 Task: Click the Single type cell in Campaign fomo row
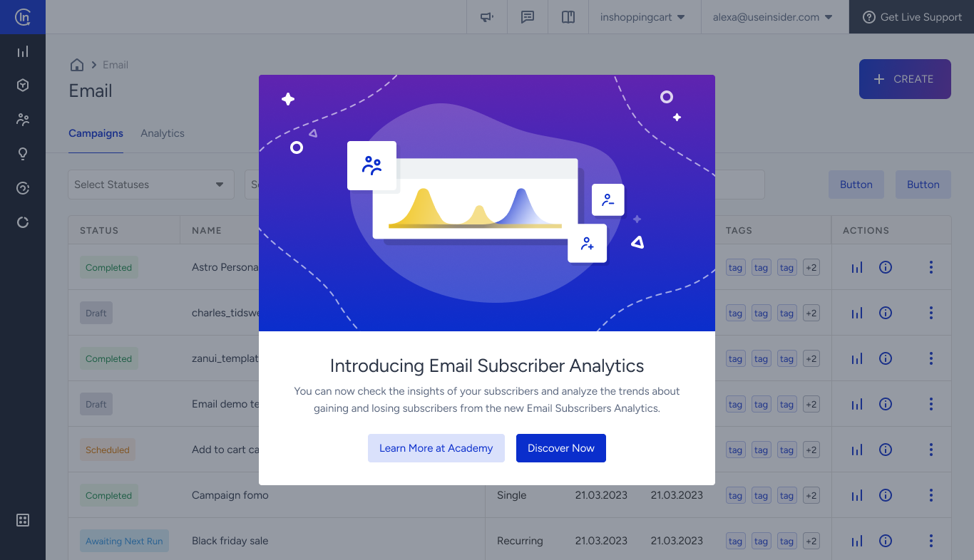[512, 495]
